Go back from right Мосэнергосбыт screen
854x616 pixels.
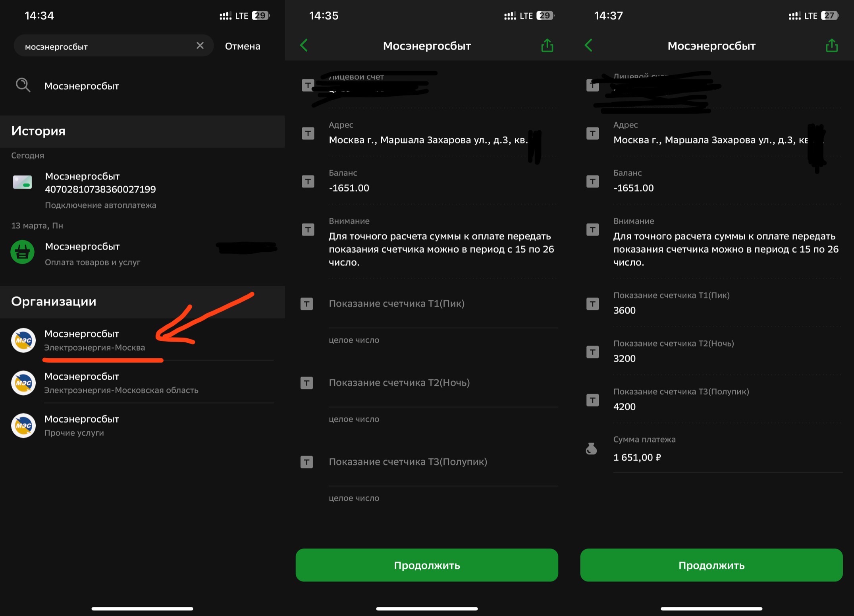coord(589,45)
